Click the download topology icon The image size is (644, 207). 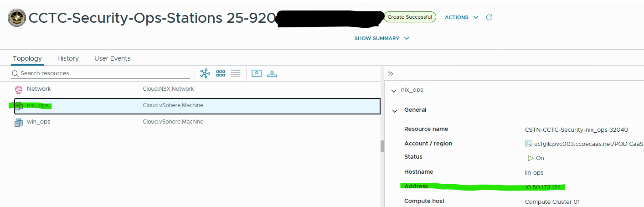272,73
